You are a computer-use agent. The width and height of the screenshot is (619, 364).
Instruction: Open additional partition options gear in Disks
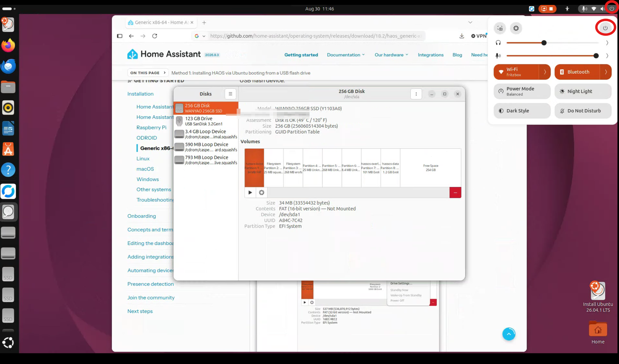(262, 192)
